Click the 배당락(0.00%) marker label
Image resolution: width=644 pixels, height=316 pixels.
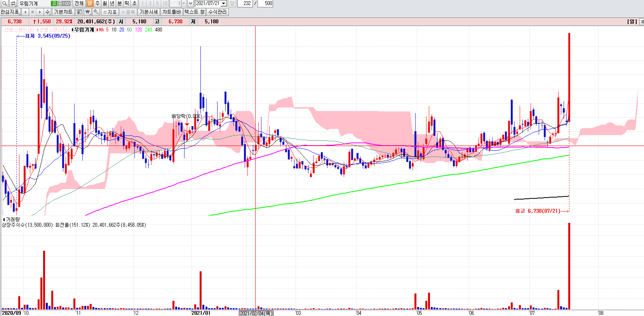[187, 116]
